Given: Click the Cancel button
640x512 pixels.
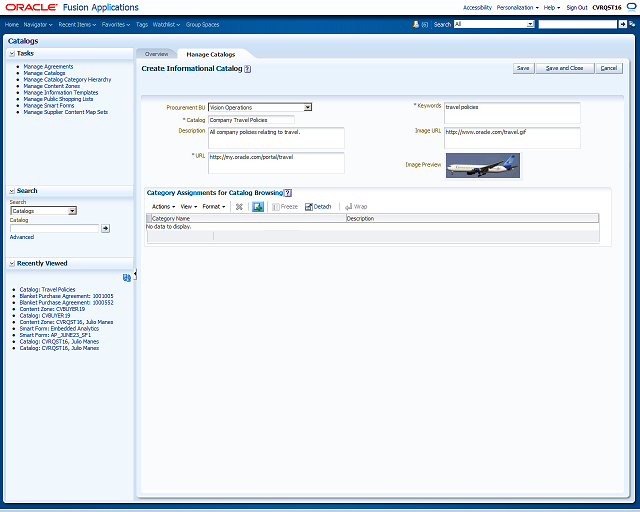Looking at the screenshot, I should (x=609, y=68).
